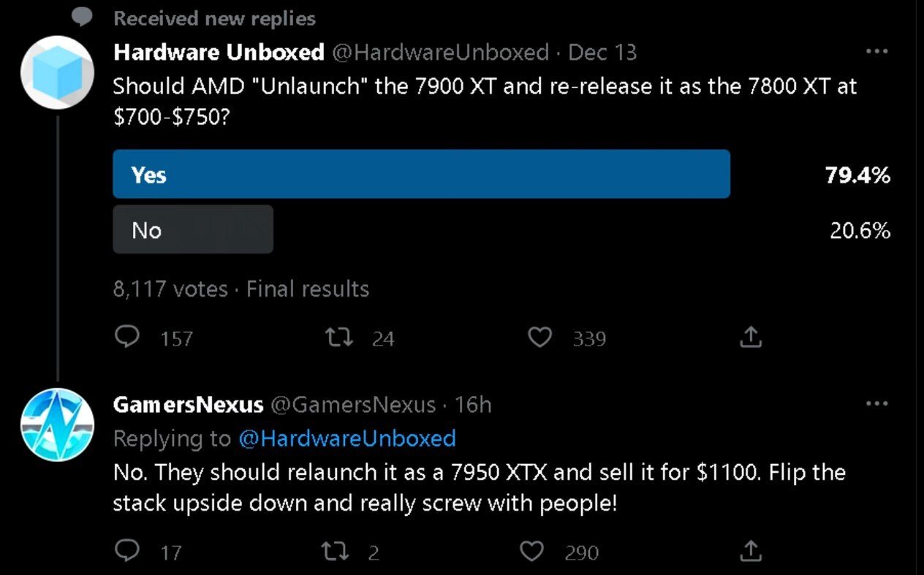
Task: Select the Yes poll result bar
Action: coord(421,174)
